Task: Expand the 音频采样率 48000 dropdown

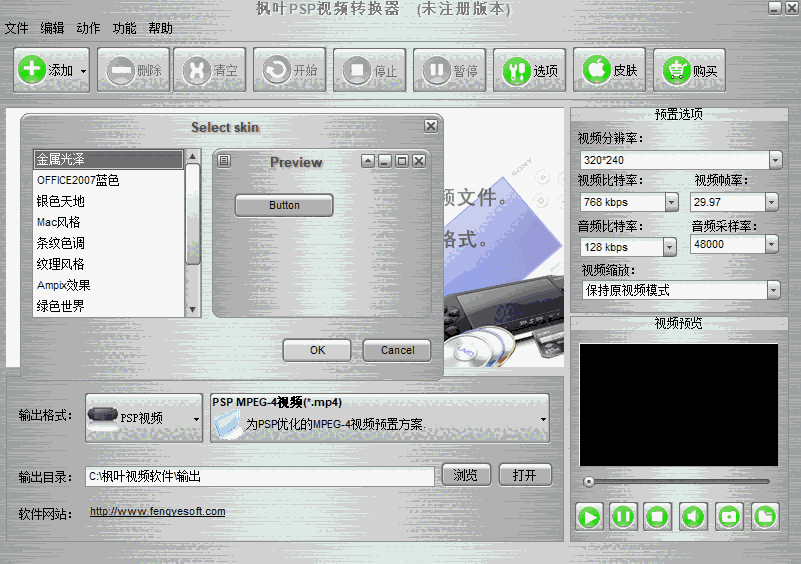Action: [x=772, y=245]
